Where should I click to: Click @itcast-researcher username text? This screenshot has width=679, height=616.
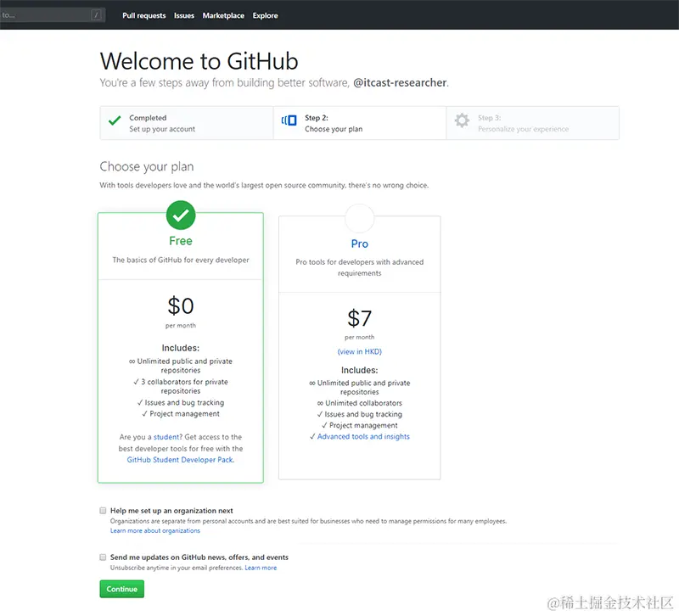pyautogui.click(x=400, y=82)
